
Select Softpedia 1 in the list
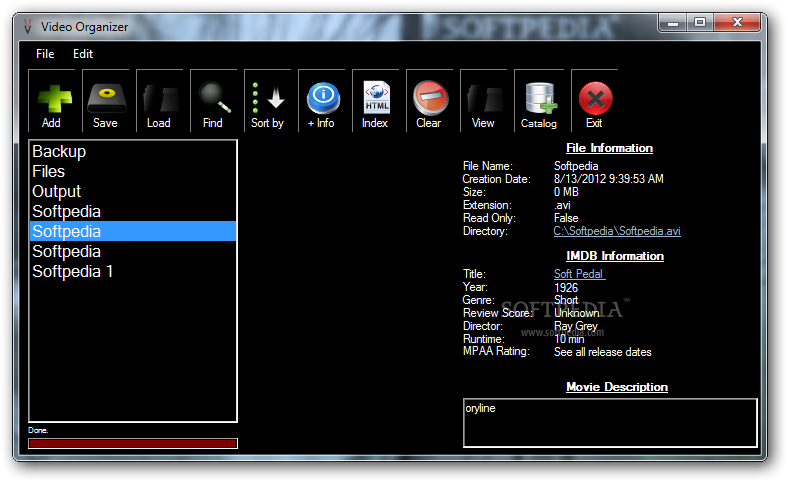pyautogui.click(x=133, y=271)
